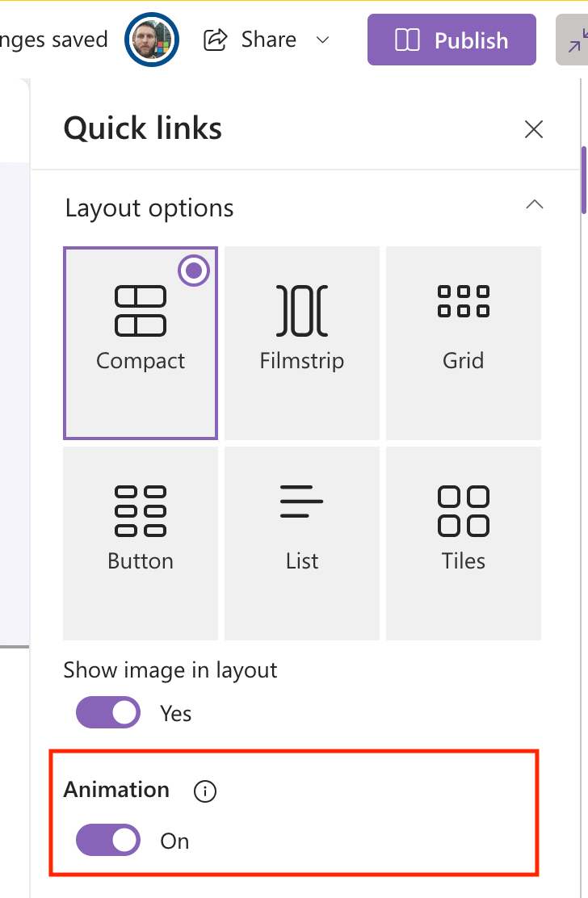Open the user profile avatar
The width and height of the screenshot is (588, 898).
click(152, 40)
